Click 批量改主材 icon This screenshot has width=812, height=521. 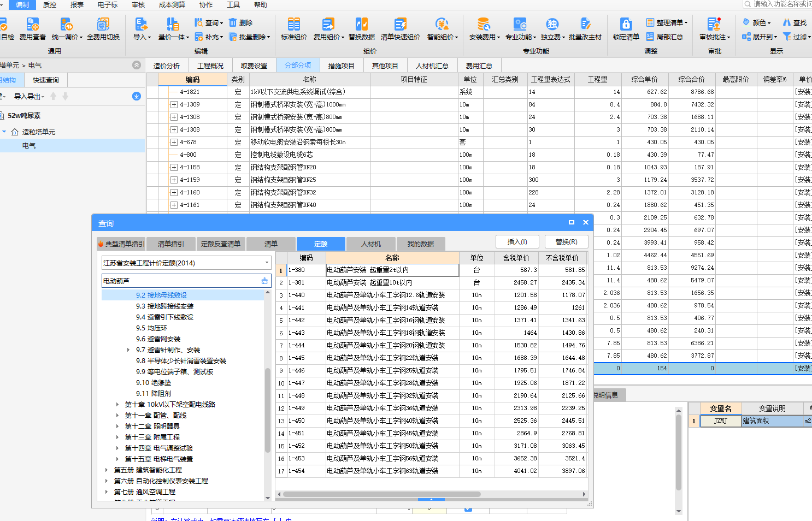pyautogui.click(x=585, y=29)
